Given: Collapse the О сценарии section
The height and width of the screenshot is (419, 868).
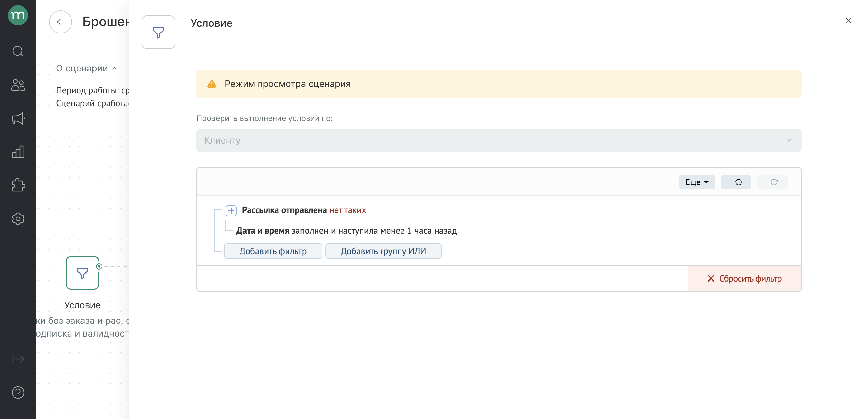Looking at the screenshot, I should [86, 68].
